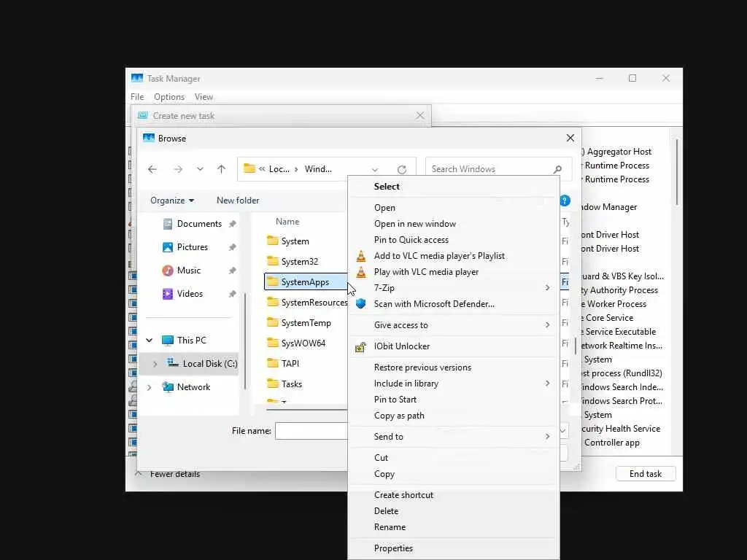Click the Tasks folder icon

pos(273,384)
